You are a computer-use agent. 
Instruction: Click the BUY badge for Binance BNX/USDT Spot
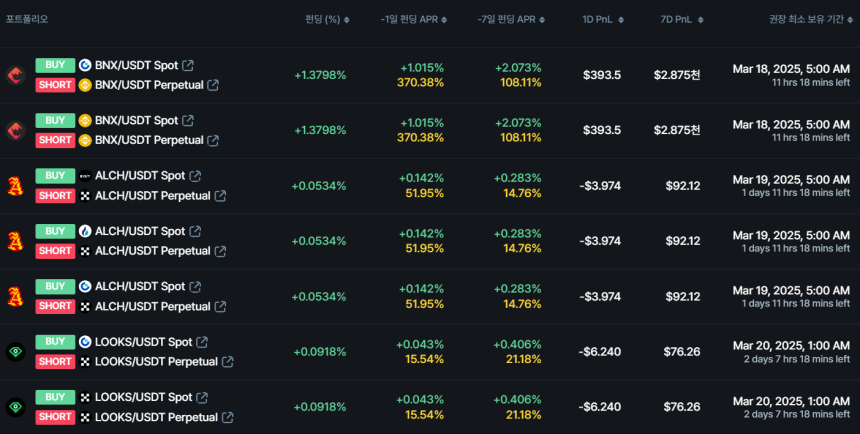pos(55,120)
